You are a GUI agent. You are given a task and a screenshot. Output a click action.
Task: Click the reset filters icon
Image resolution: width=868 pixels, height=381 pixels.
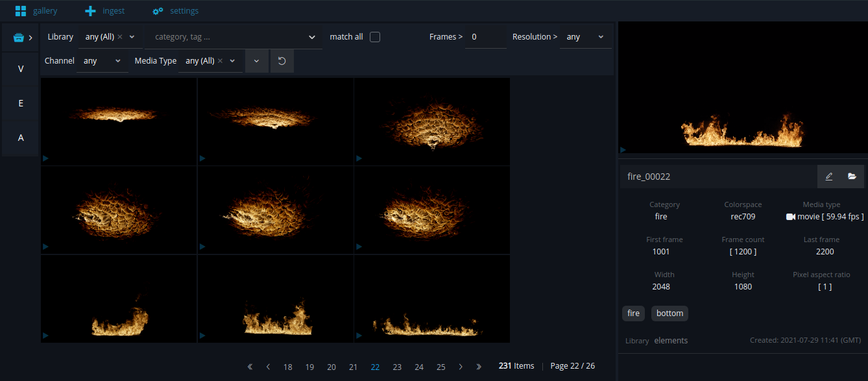click(x=282, y=61)
